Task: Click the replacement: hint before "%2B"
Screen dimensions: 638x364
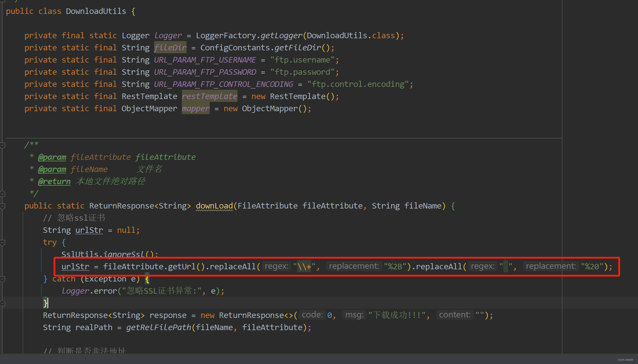Action: 354,266
